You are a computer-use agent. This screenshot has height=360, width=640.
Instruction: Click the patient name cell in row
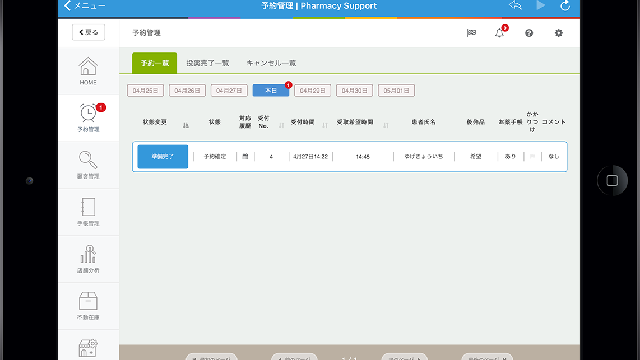tap(424, 156)
